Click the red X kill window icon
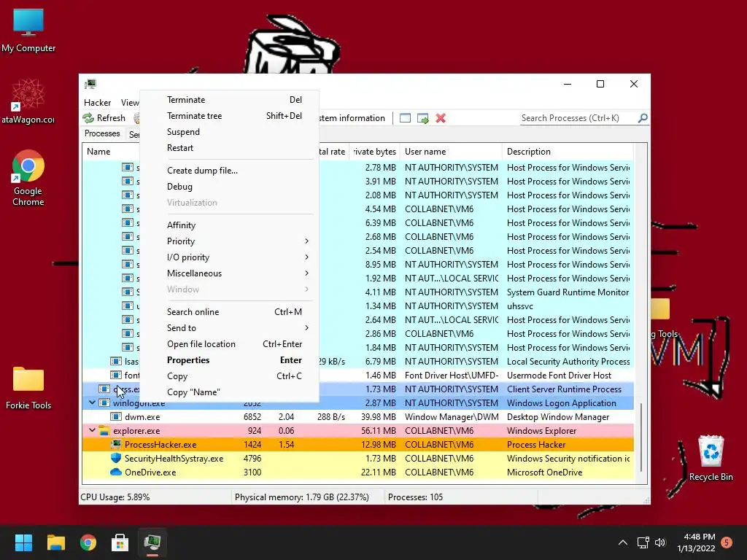Image resolution: width=747 pixels, height=560 pixels. 441,118
